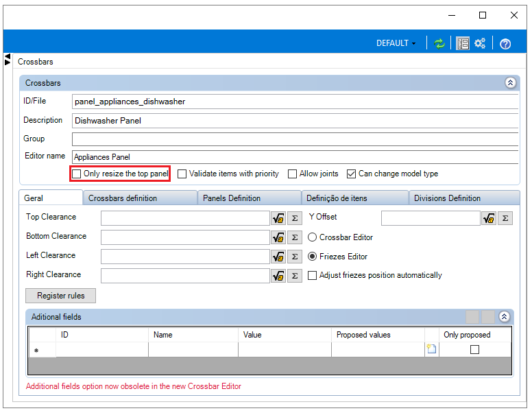The image size is (532, 413).
Task: Click sigma button for Y Offset
Action: coord(505,218)
